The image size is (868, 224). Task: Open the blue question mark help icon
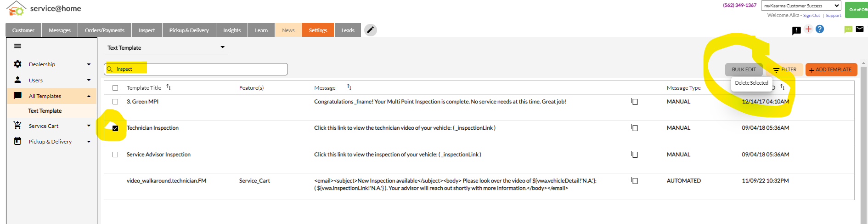point(820,29)
